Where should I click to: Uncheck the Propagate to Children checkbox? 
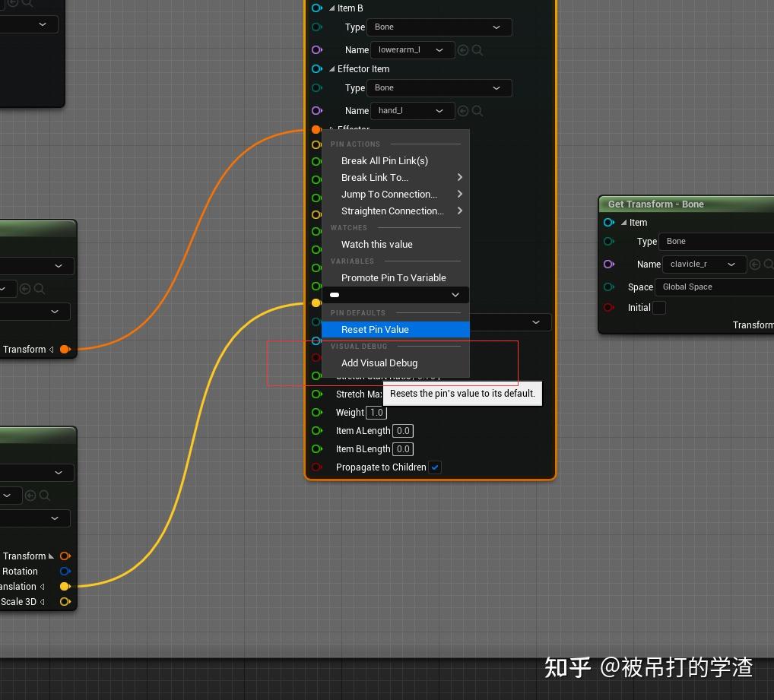(435, 467)
